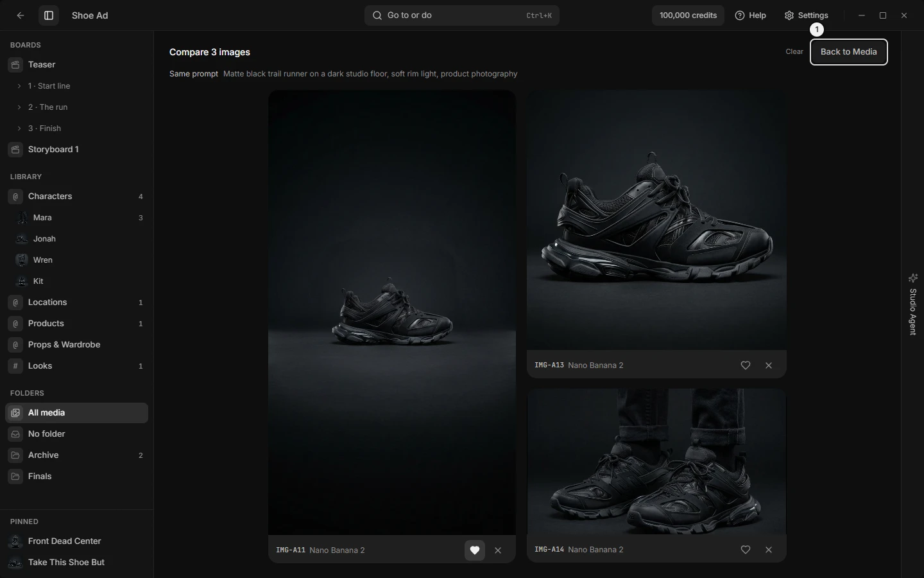Favorite IMG-A14 with the heart

(746, 550)
